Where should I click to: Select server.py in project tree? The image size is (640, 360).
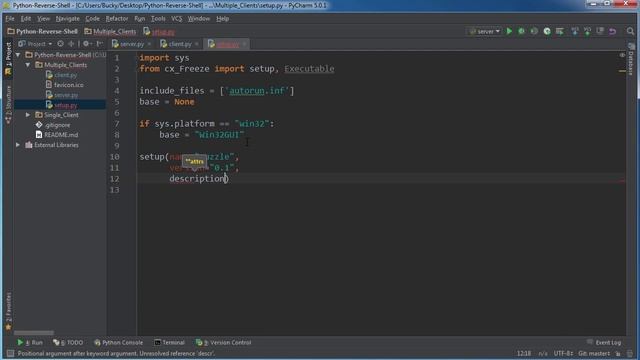pyautogui.click(x=66, y=95)
